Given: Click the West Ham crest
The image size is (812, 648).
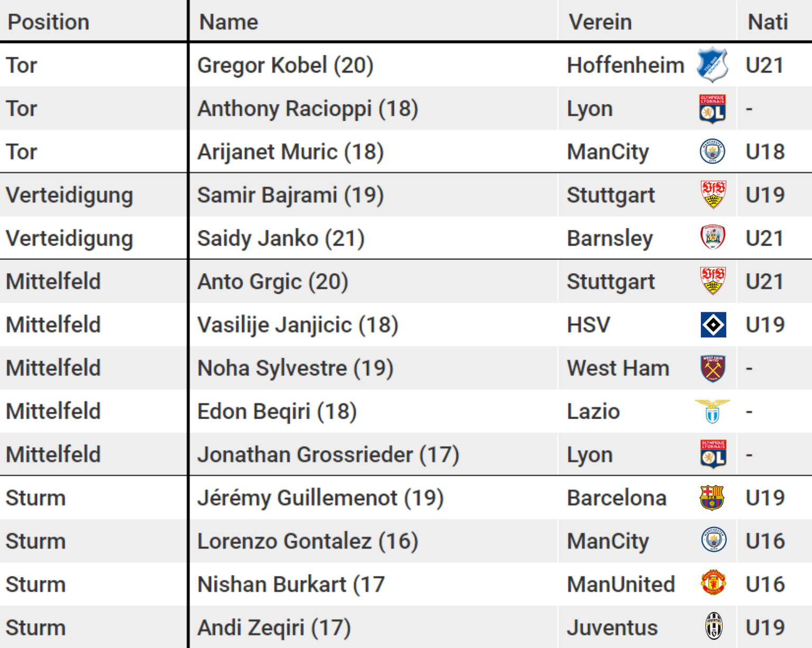Looking at the screenshot, I should point(713,368).
